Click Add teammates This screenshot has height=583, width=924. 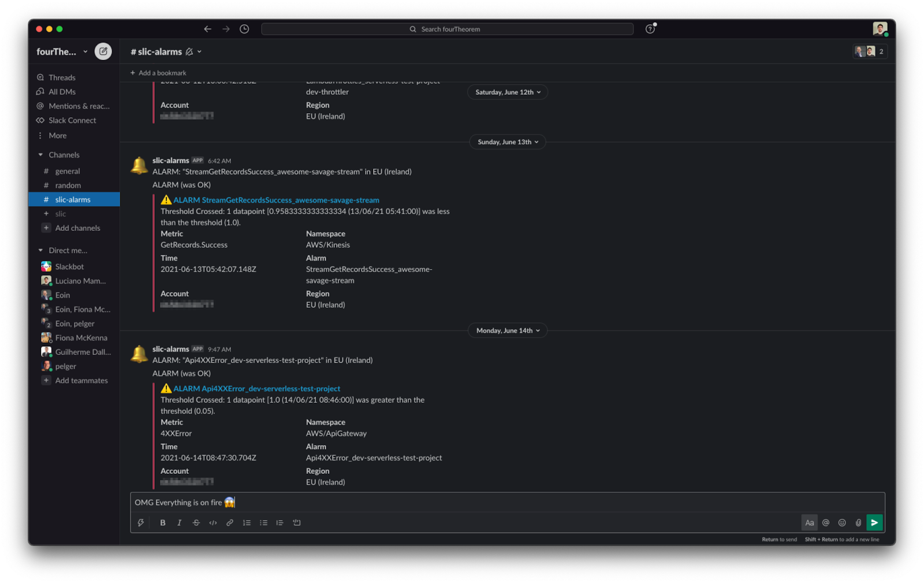pyautogui.click(x=81, y=380)
